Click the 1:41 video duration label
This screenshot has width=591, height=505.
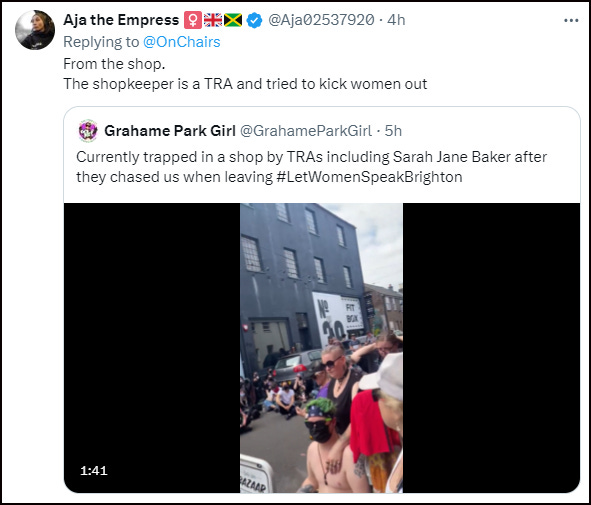click(x=94, y=470)
